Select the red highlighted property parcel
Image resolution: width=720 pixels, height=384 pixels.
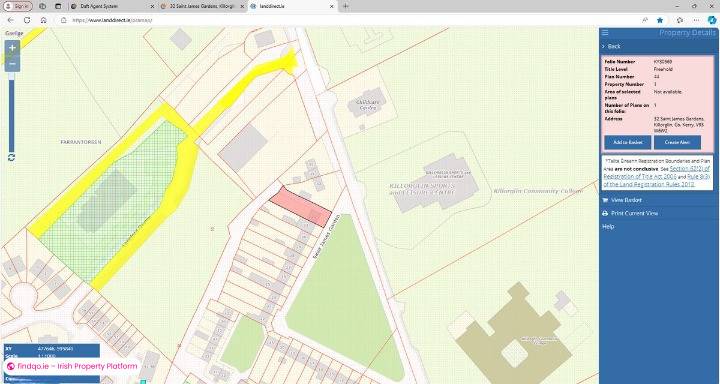(x=300, y=207)
